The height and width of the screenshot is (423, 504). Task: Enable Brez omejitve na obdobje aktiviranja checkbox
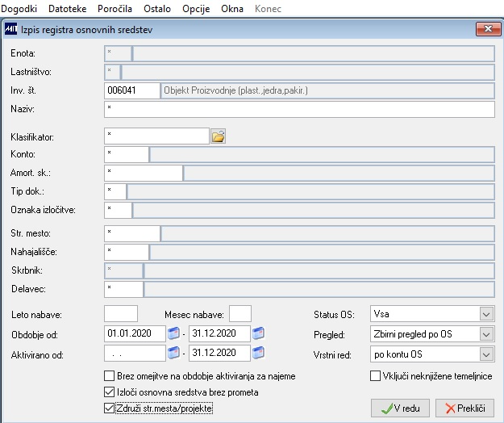110,375
